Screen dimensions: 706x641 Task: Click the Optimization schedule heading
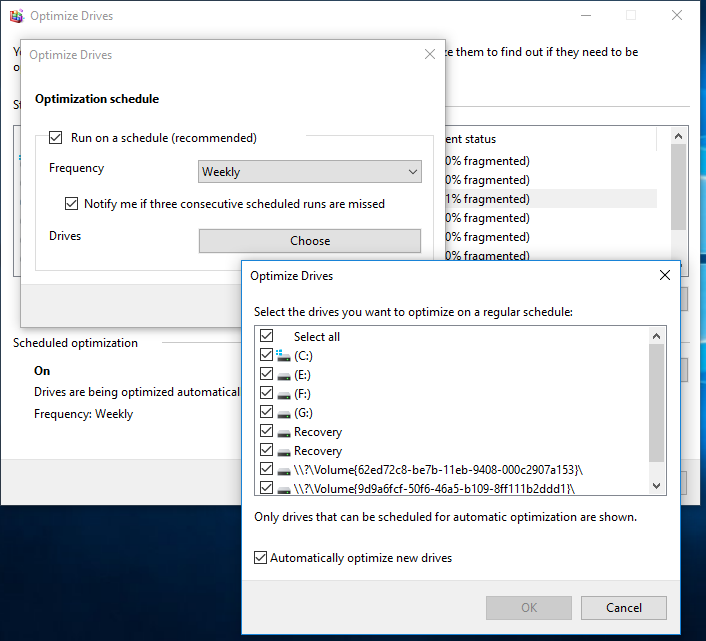coord(97,99)
